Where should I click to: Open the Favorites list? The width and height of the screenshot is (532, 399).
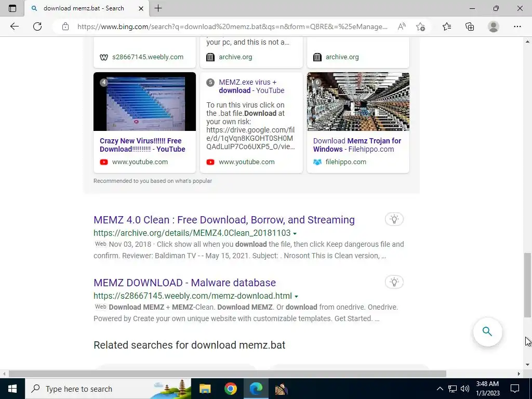(x=447, y=26)
